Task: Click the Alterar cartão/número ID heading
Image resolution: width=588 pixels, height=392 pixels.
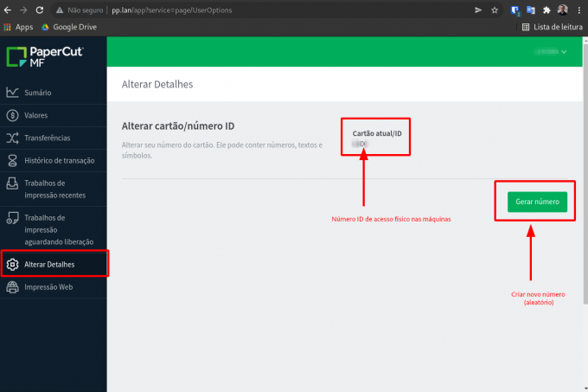Action: coord(178,126)
